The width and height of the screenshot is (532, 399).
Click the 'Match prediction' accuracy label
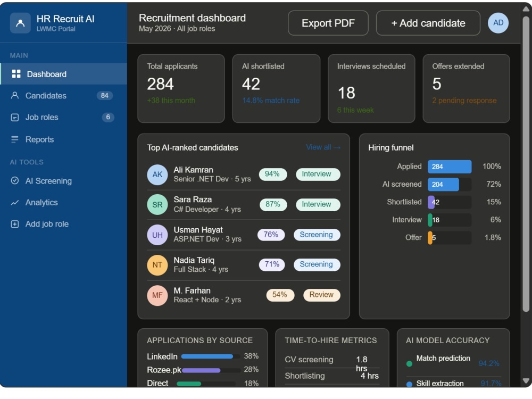click(443, 358)
